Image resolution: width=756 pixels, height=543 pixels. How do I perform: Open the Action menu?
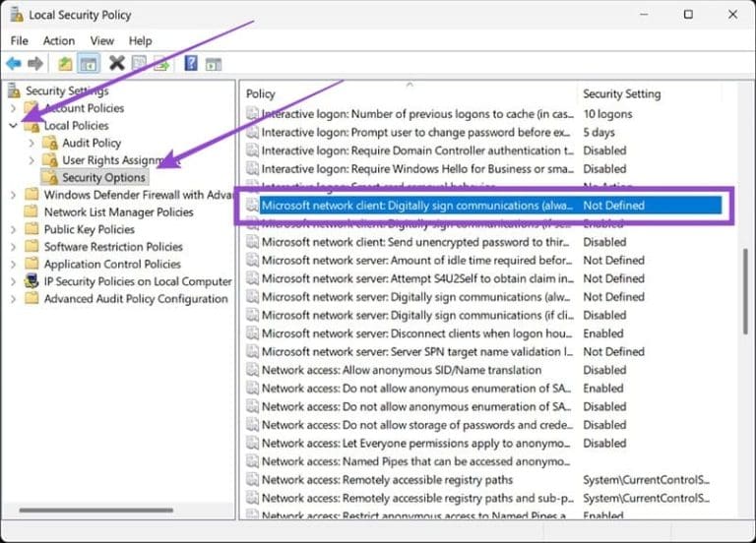(x=59, y=40)
